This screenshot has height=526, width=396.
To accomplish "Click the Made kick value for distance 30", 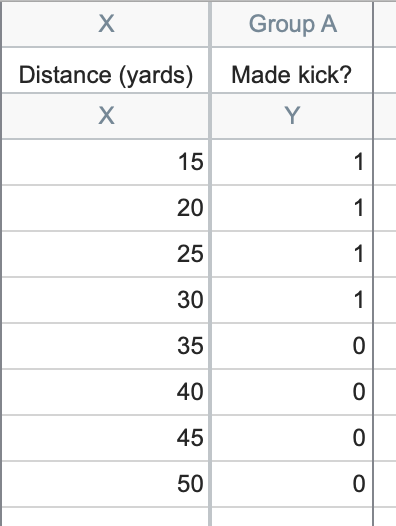I will (292, 300).
